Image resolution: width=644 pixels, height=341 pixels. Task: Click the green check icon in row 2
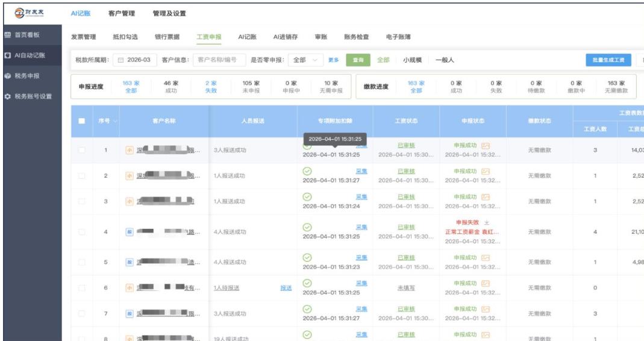[x=307, y=171]
